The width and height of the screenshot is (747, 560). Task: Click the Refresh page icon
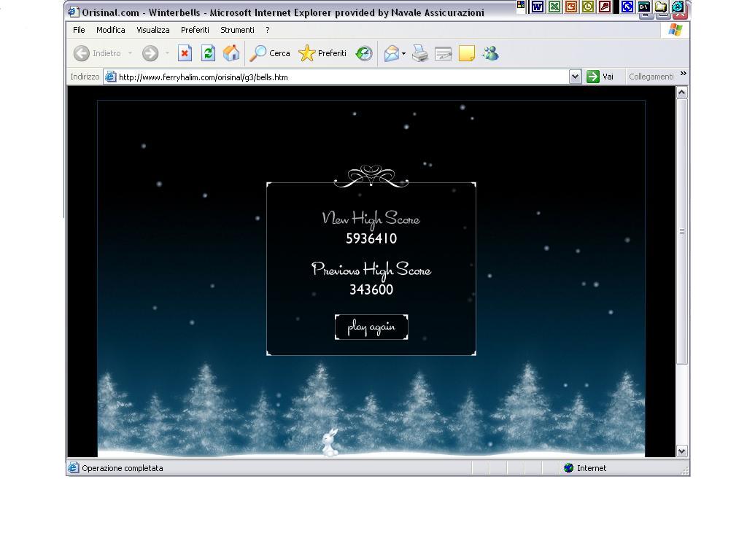pyautogui.click(x=208, y=52)
